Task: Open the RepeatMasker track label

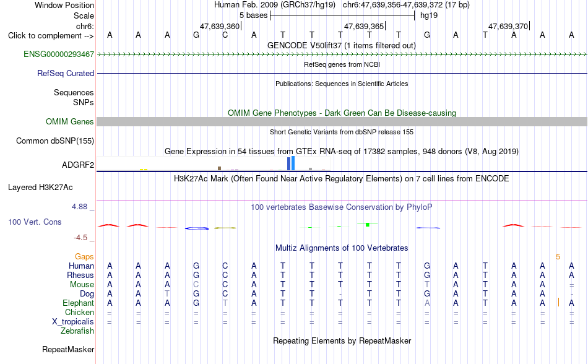Action: [x=68, y=349]
